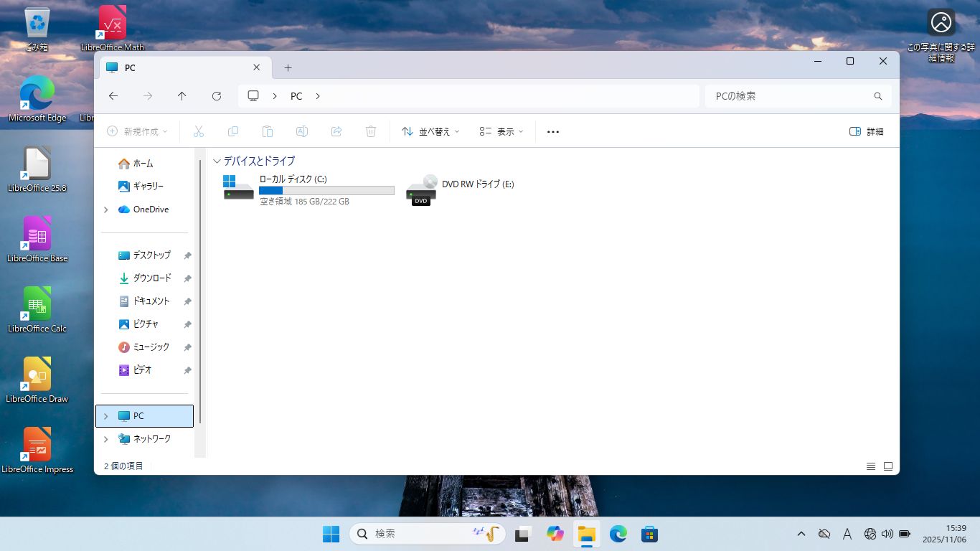The width and height of the screenshot is (980, 551).
Task: Click the Refresh icon in navigation bar
Action: 217,96
